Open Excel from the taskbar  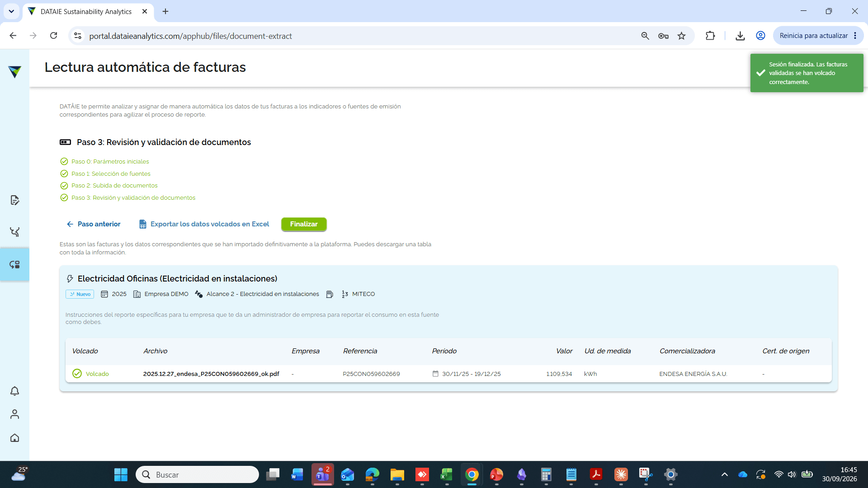(x=446, y=474)
